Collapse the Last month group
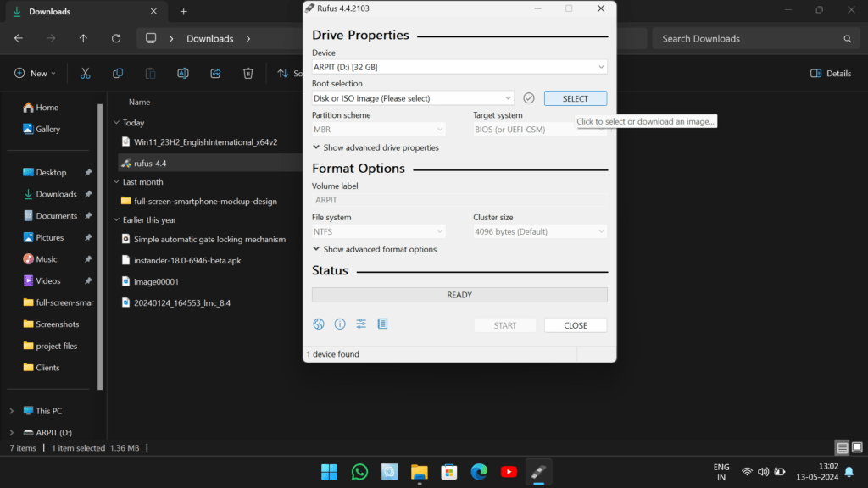 coord(116,181)
